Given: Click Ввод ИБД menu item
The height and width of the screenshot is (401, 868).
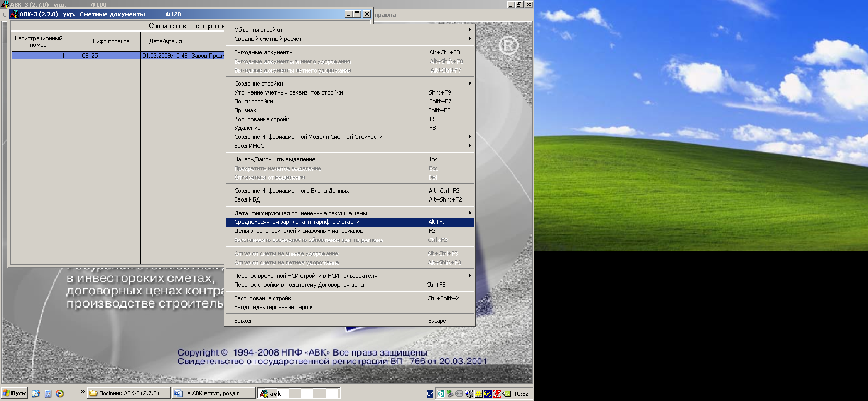Looking at the screenshot, I should 350,199.
